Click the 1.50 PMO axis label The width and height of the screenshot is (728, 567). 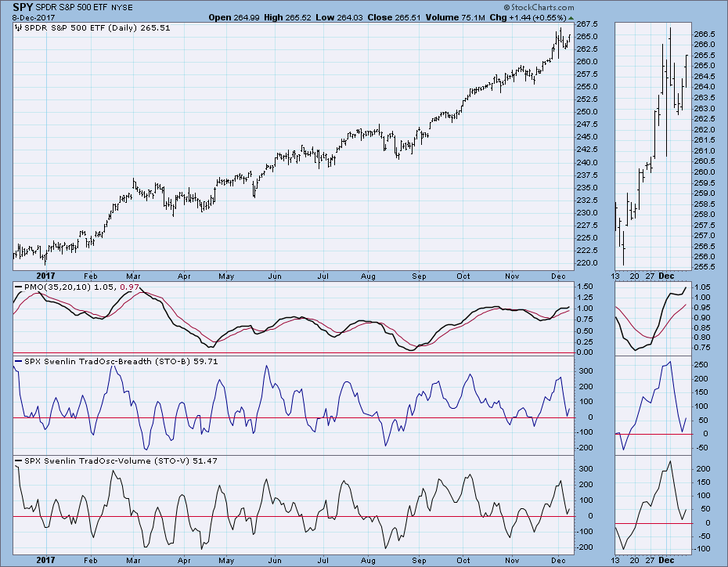[x=585, y=287]
